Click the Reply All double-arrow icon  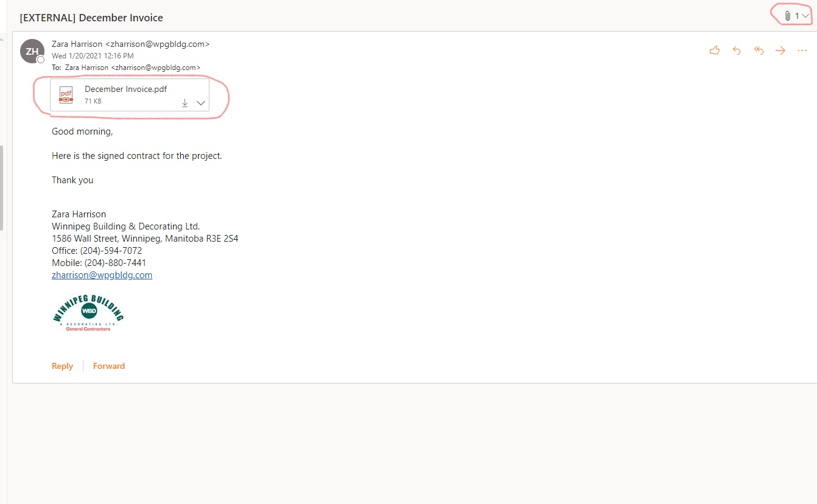click(x=759, y=51)
